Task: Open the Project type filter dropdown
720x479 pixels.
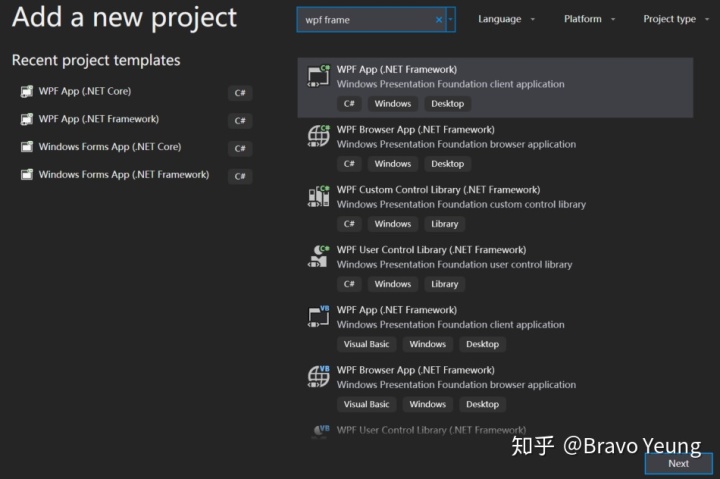Action: tap(676, 19)
